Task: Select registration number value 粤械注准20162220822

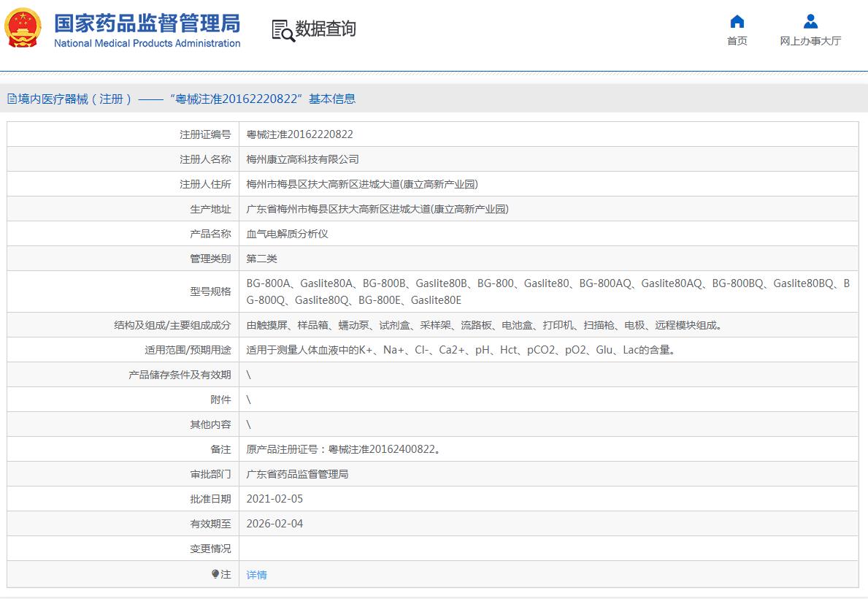Action: [x=299, y=134]
